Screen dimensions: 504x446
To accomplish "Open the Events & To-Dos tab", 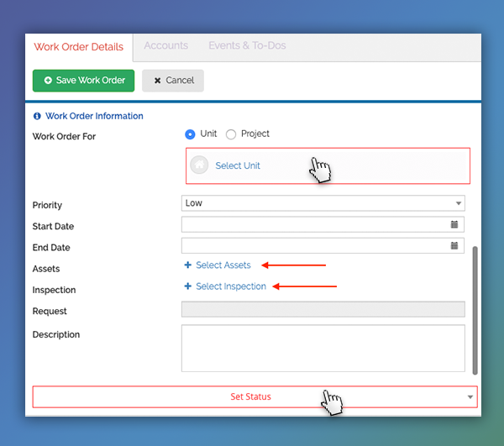I will 247,45.
